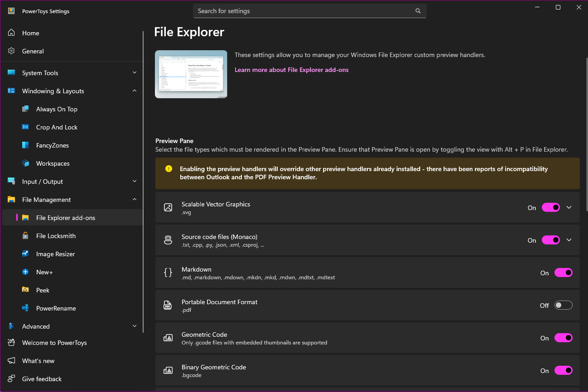Click the search magnifier icon
The image size is (588, 392).
[418, 11]
